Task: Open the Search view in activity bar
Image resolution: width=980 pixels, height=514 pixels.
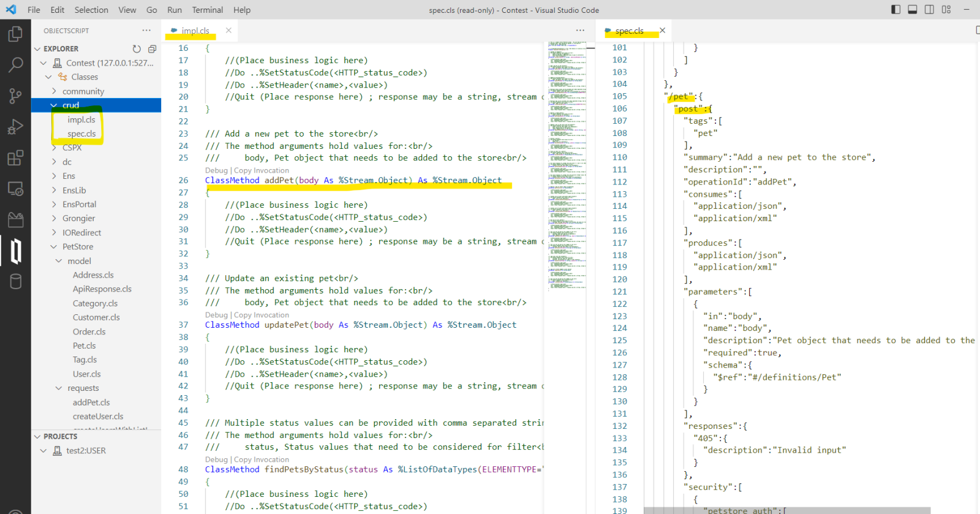Action: [x=15, y=64]
